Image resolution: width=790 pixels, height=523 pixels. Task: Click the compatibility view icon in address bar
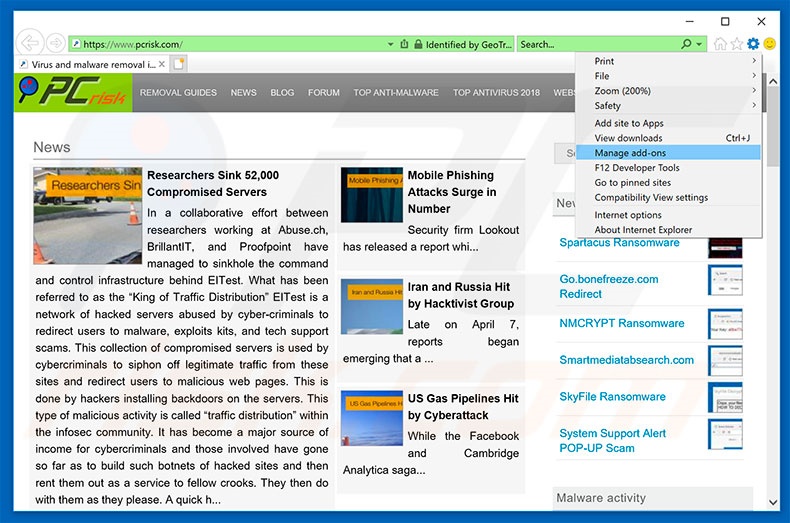point(404,44)
